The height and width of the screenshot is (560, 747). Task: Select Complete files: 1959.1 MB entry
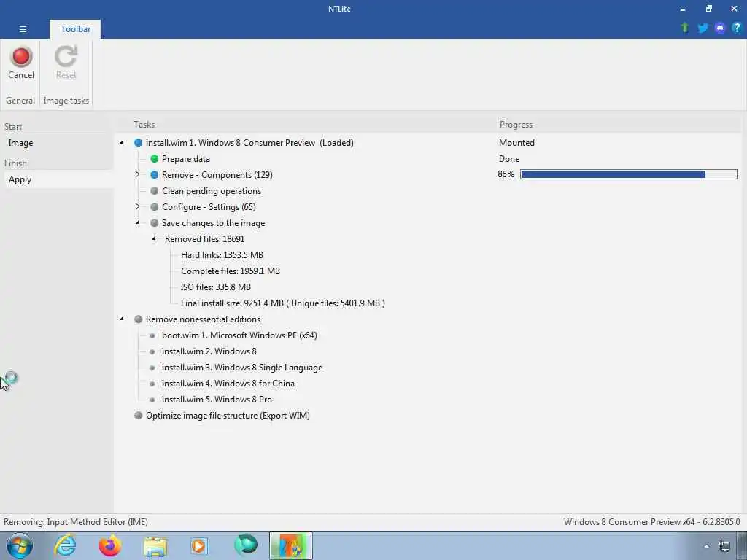tap(231, 271)
